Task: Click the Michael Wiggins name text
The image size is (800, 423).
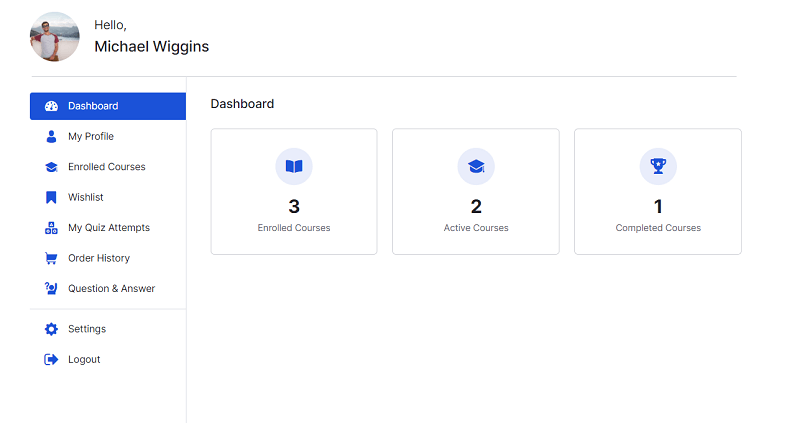Action: coord(152,46)
